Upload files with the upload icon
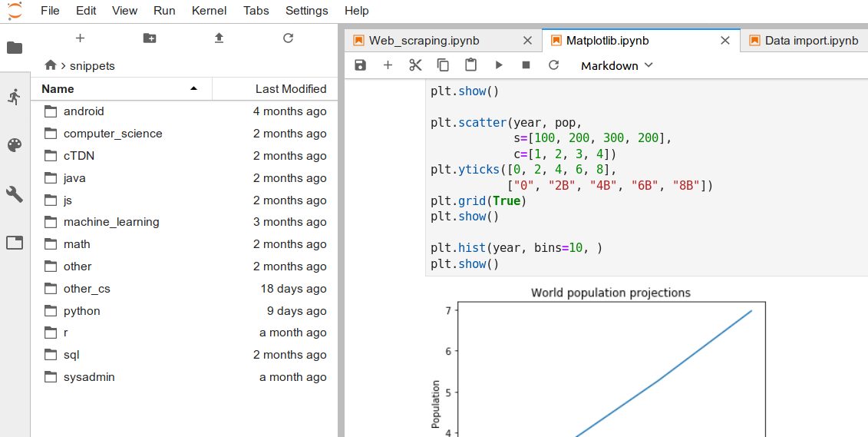 [x=219, y=38]
